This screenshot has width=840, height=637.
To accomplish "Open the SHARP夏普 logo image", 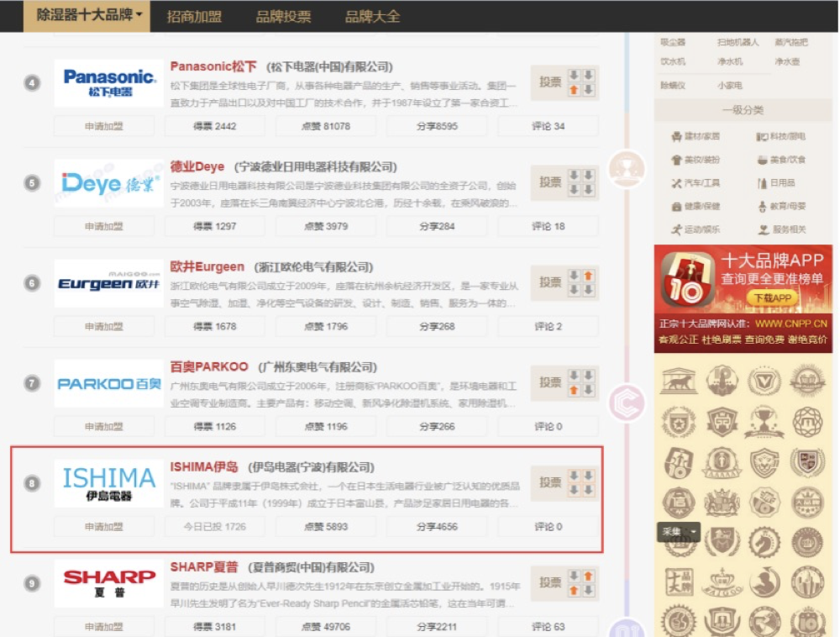I will (x=108, y=583).
